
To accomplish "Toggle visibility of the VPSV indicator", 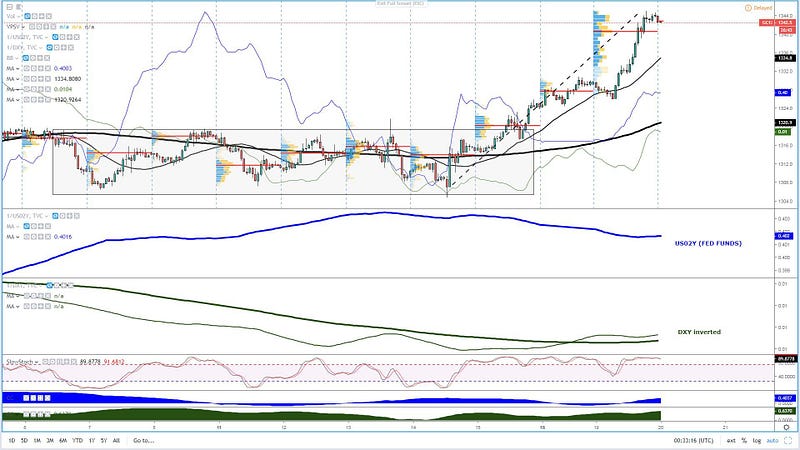I will 32,27.
